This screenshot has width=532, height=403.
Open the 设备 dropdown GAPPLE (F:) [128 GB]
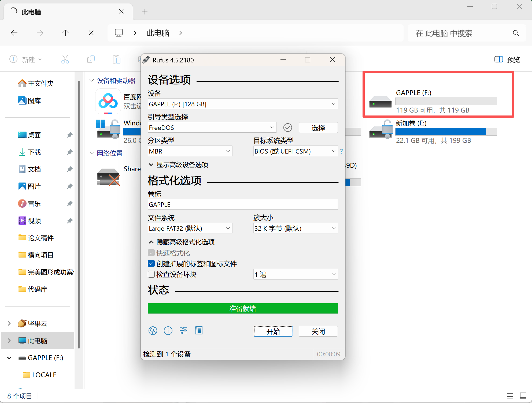point(243,104)
